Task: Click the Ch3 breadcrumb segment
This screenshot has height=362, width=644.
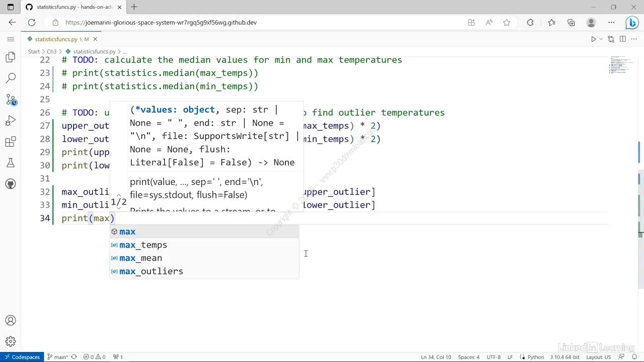Action: coord(52,51)
